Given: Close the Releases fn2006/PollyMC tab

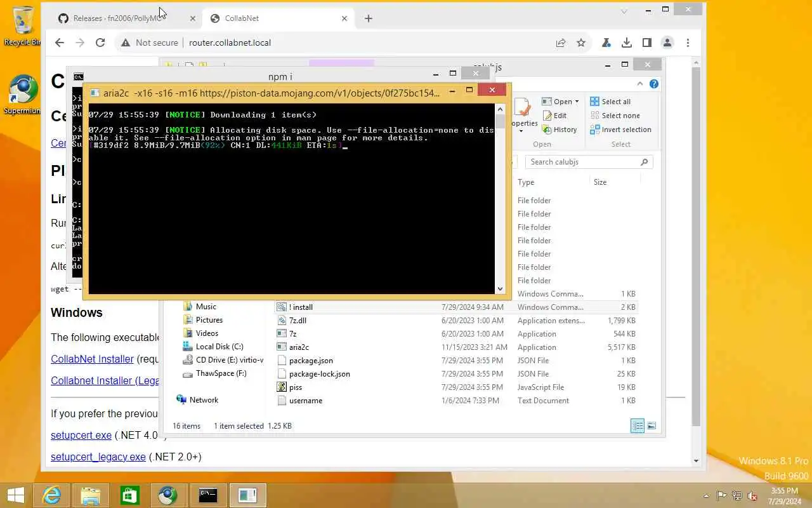Looking at the screenshot, I should click(193, 18).
